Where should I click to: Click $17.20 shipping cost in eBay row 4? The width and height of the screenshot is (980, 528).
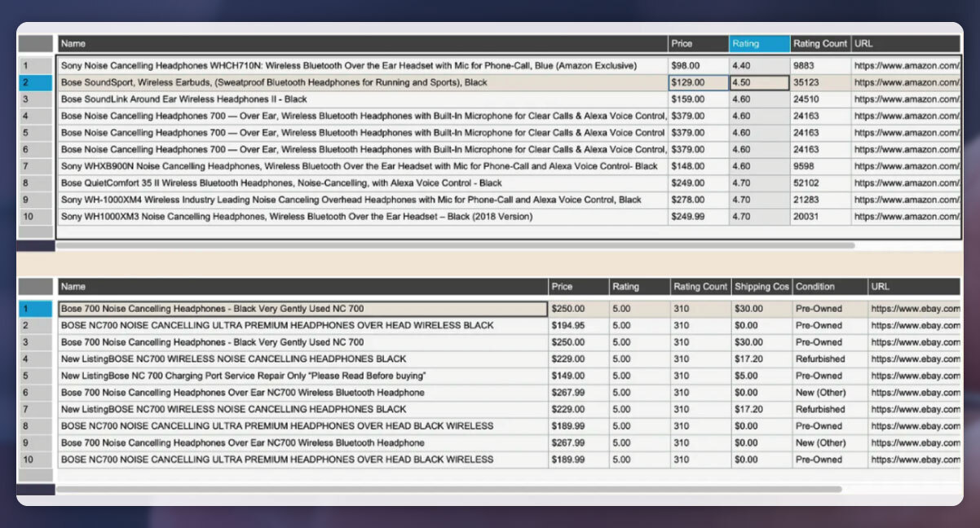[x=761, y=359]
